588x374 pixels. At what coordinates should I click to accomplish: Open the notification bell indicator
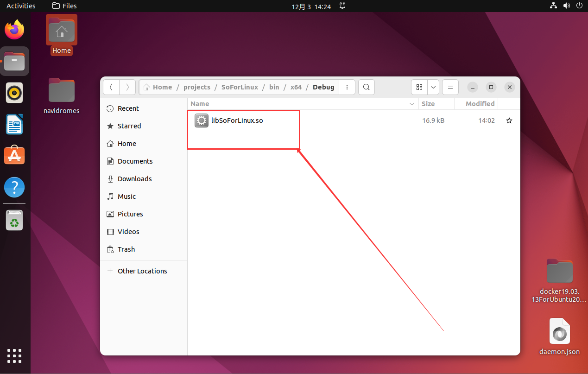(x=342, y=6)
